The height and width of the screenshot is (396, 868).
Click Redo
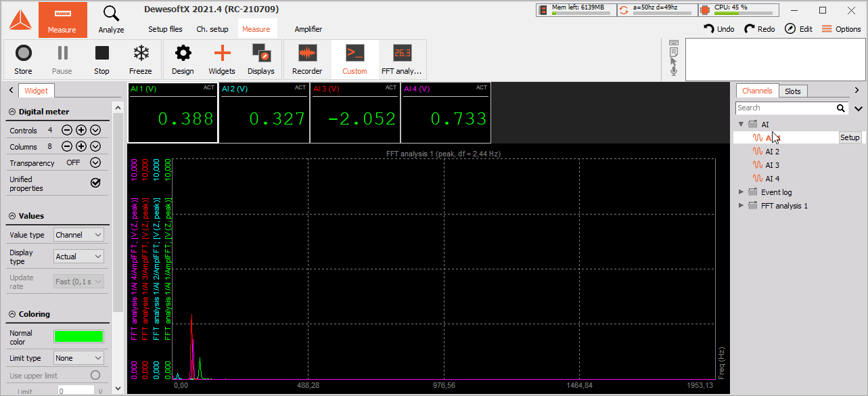tap(760, 29)
